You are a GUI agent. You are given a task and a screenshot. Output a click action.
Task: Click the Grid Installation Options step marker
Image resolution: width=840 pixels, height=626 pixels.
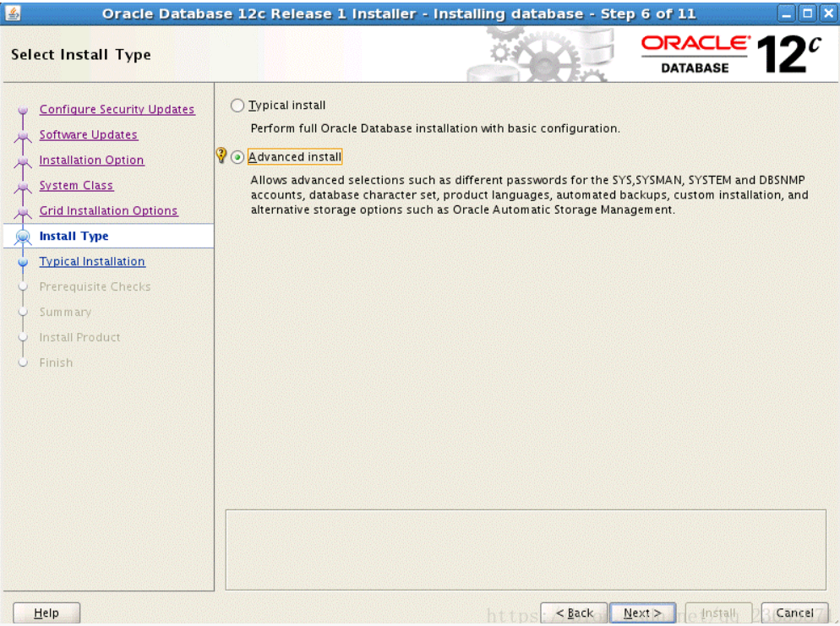pyautogui.click(x=23, y=212)
